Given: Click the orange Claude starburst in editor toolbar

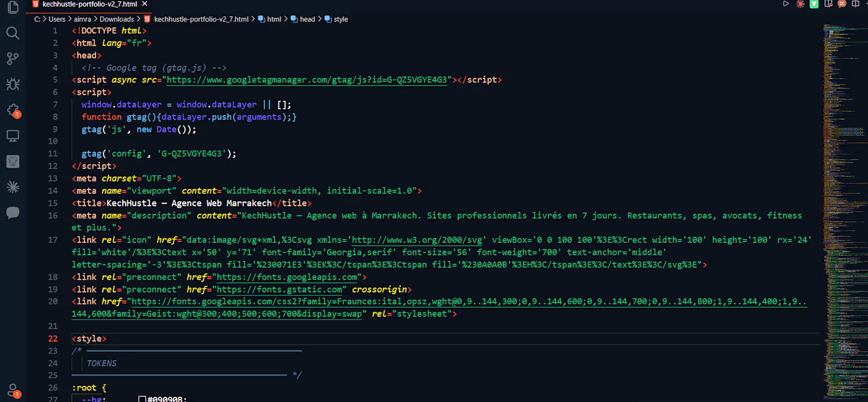Looking at the screenshot, I should [x=800, y=3].
